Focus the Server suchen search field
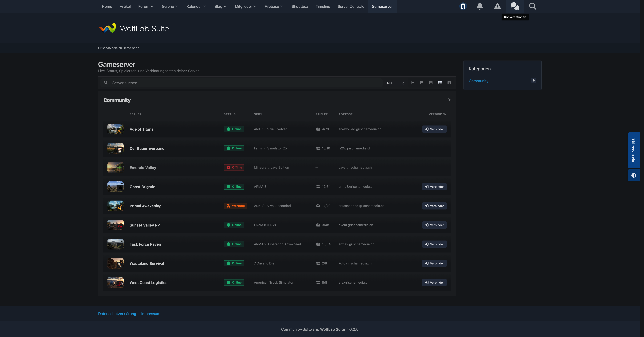 click(x=241, y=83)
